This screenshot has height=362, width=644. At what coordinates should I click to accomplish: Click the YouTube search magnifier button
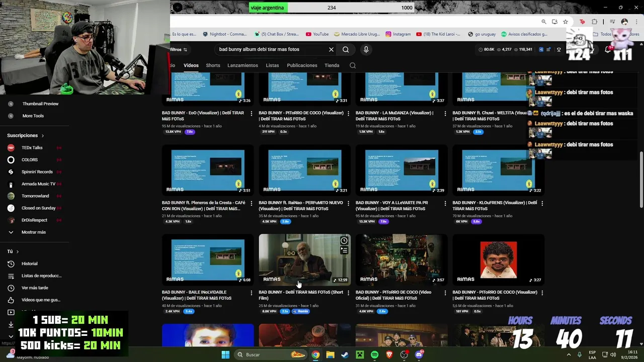click(x=346, y=49)
